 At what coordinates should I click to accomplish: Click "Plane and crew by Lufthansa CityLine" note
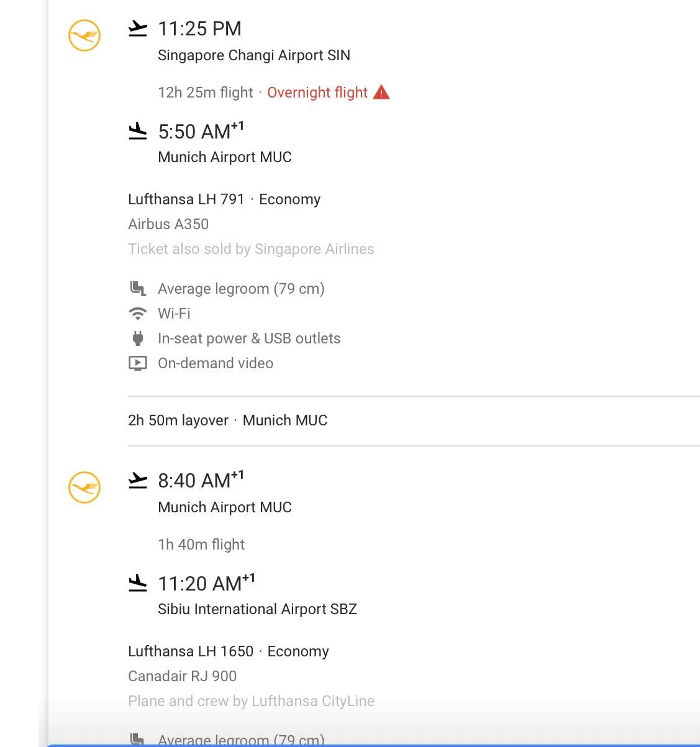click(x=251, y=701)
